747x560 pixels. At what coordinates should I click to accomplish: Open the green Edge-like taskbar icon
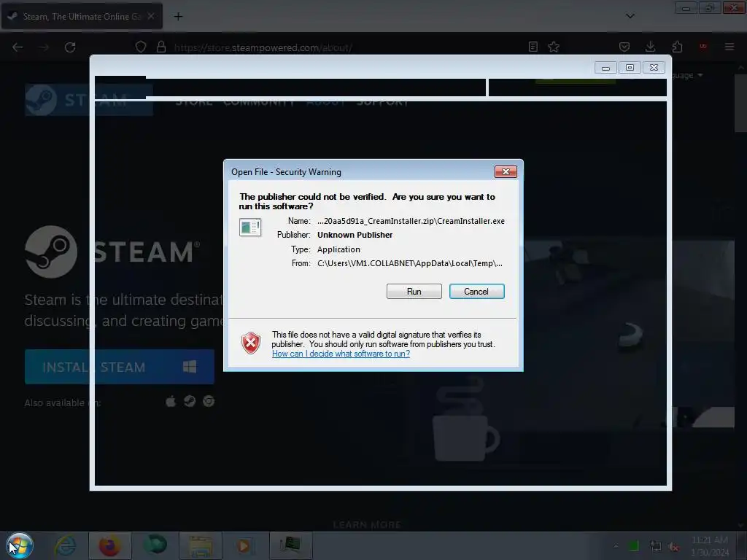155,545
